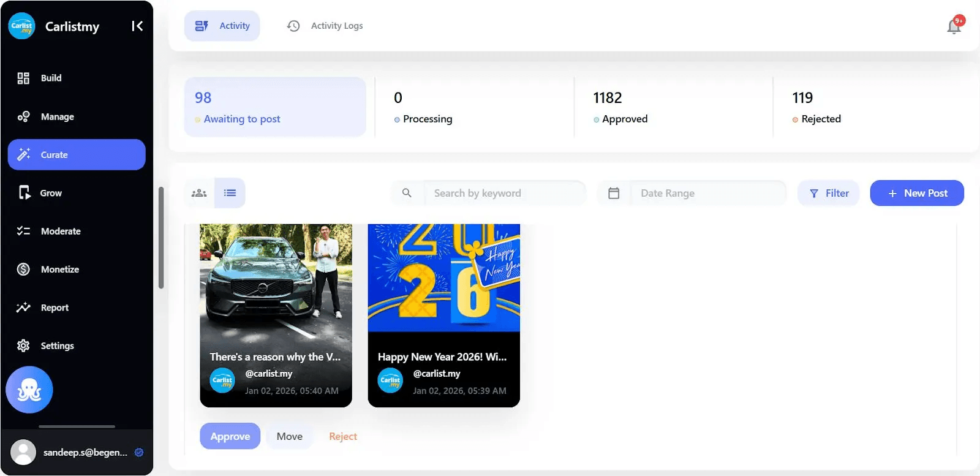Click the Jan 02, 2026, 05:40 AM timestamp

(292, 390)
